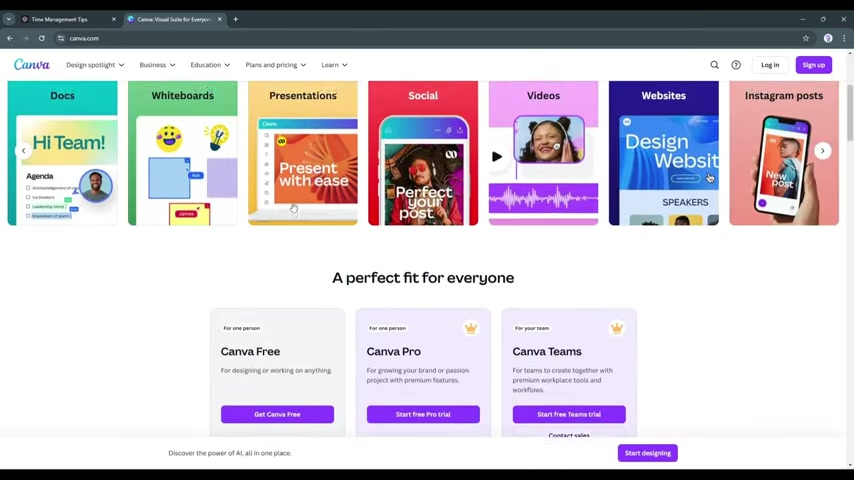Open the Presentations design card
This screenshot has height=480, width=854.
pos(303,153)
